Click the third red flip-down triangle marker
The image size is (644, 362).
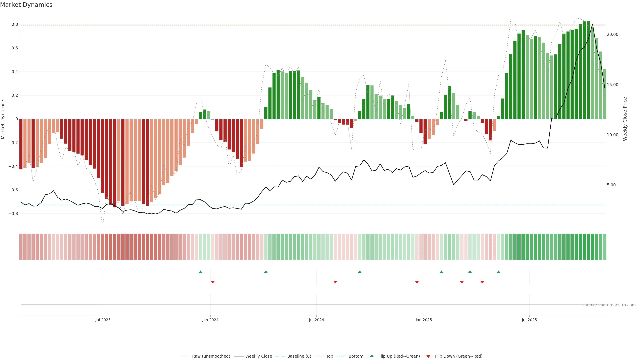pyautogui.click(x=417, y=282)
